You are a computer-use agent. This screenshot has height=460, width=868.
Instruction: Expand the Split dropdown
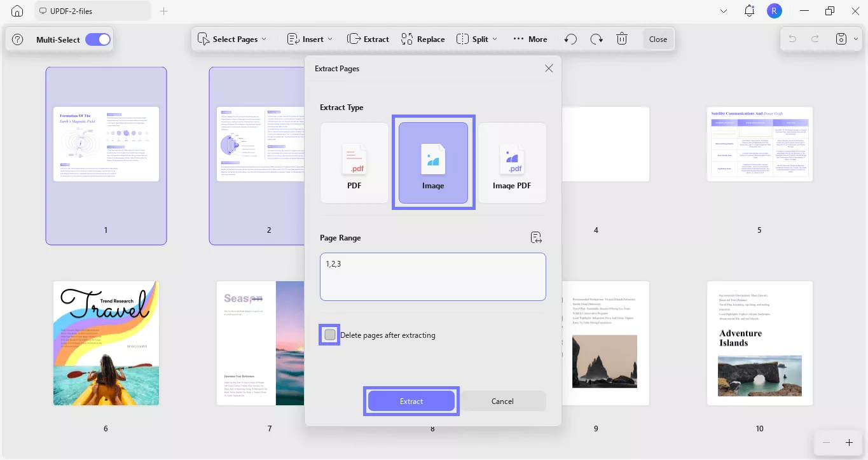pyautogui.click(x=477, y=39)
